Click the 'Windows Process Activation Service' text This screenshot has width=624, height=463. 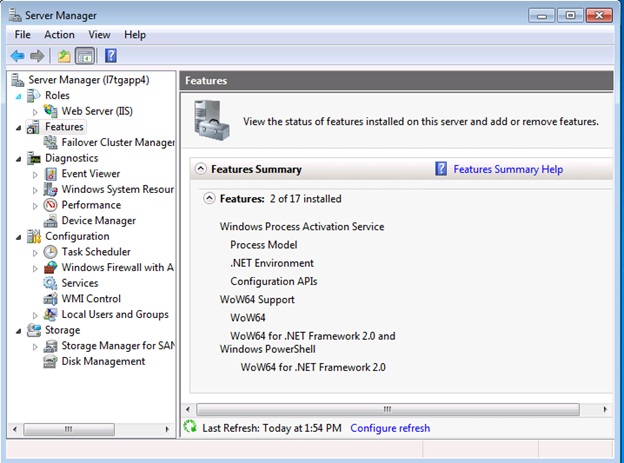302,227
